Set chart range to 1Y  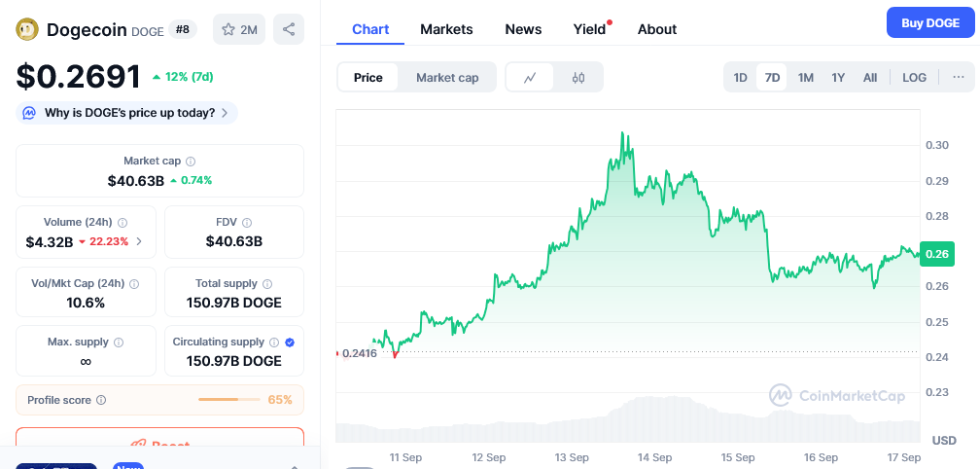point(838,78)
